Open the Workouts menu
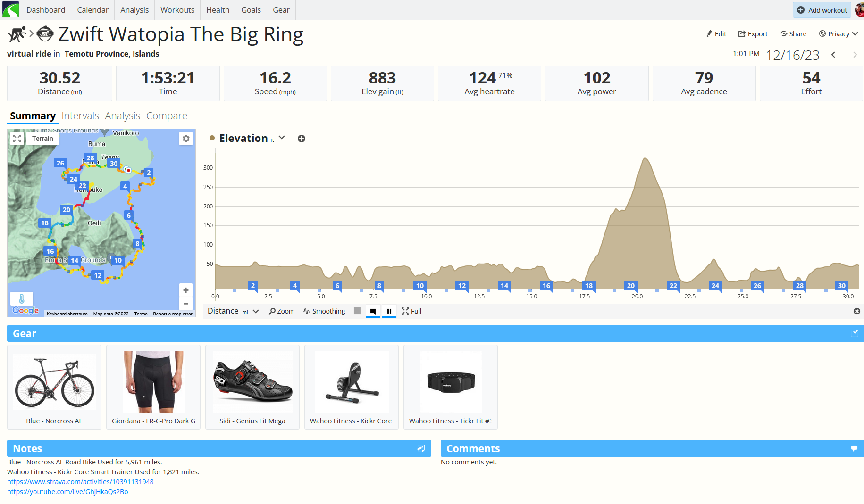The height and width of the screenshot is (504, 864). click(x=177, y=10)
